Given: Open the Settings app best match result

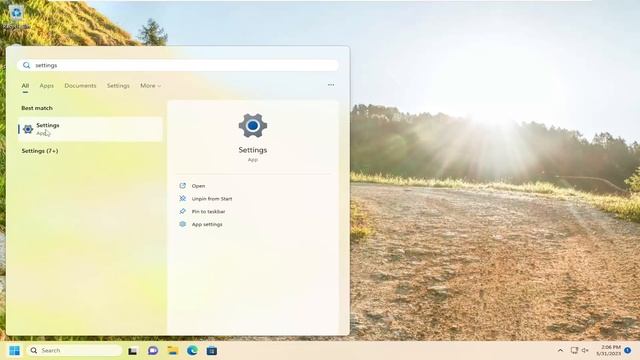Looking at the screenshot, I should pyautogui.click(x=90, y=129).
